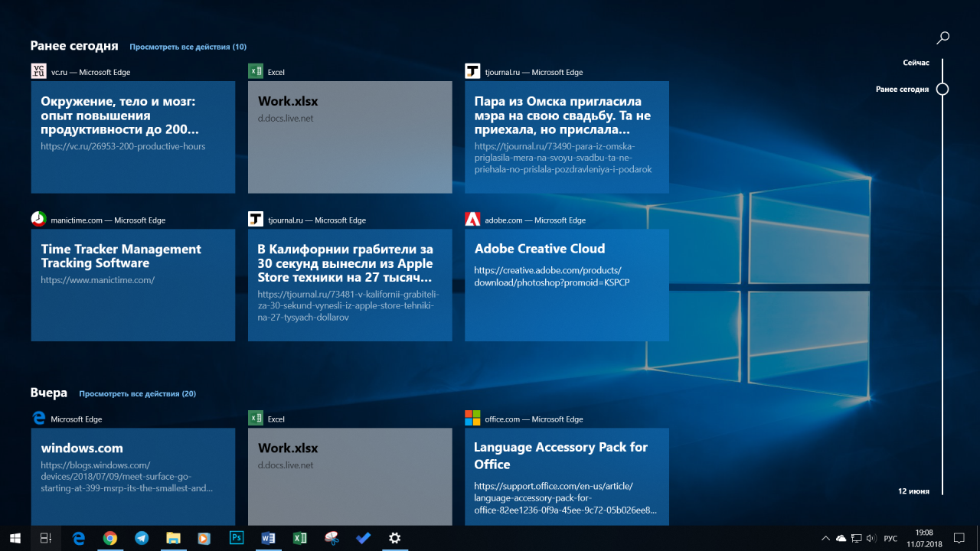Open the network tray icon
The image size is (980, 551).
(857, 538)
